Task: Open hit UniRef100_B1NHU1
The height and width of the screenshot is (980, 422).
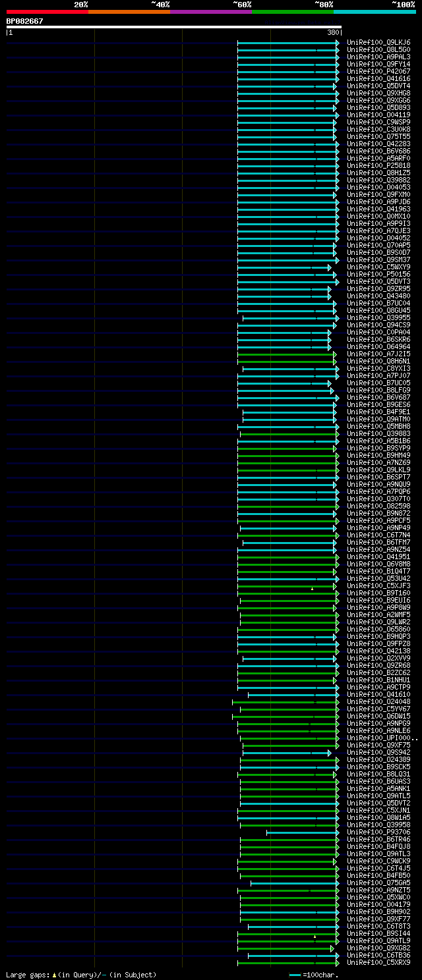Action: pyautogui.click(x=378, y=680)
